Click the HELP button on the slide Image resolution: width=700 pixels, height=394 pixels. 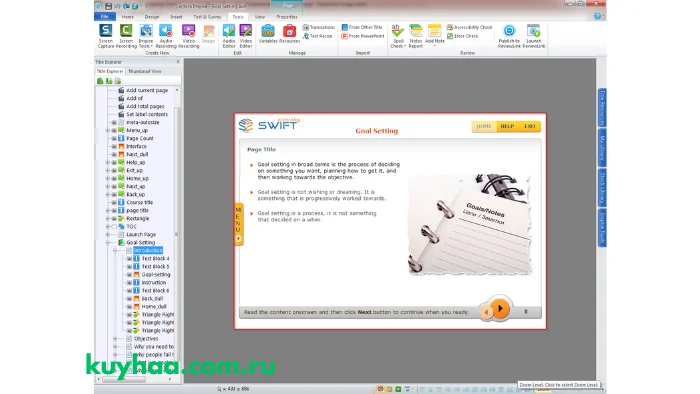[507, 126]
